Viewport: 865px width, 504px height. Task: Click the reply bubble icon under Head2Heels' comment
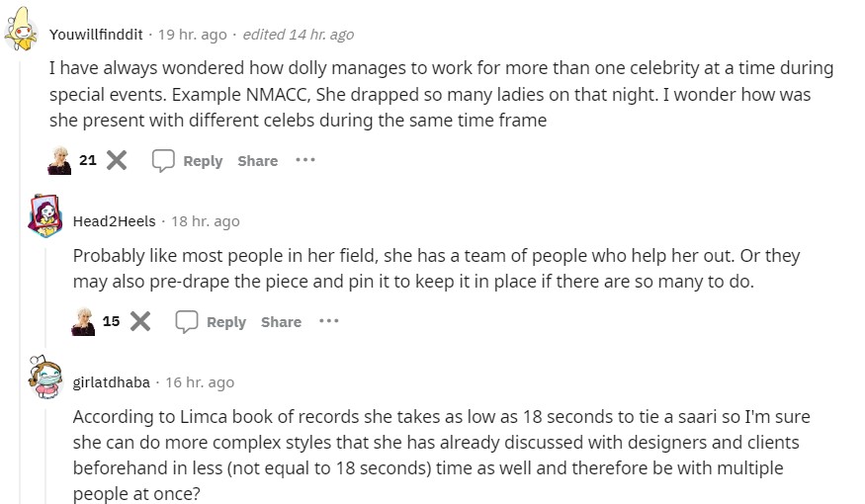coord(187,321)
